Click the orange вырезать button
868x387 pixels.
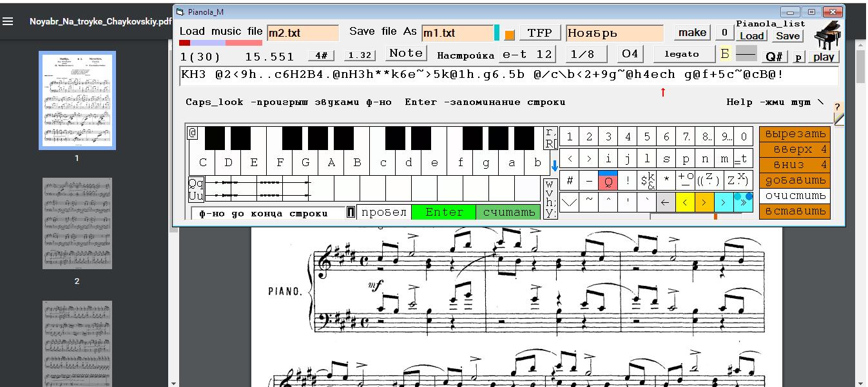[795, 134]
